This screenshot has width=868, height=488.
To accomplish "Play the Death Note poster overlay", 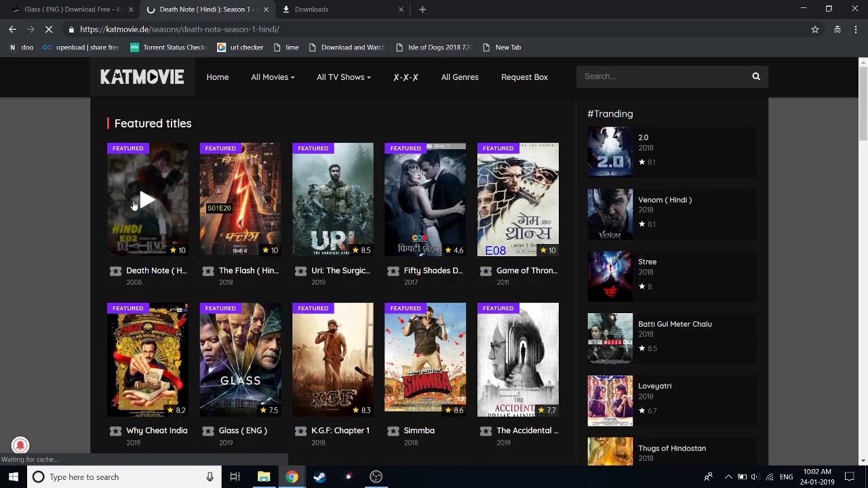I will tap(147, 201).
